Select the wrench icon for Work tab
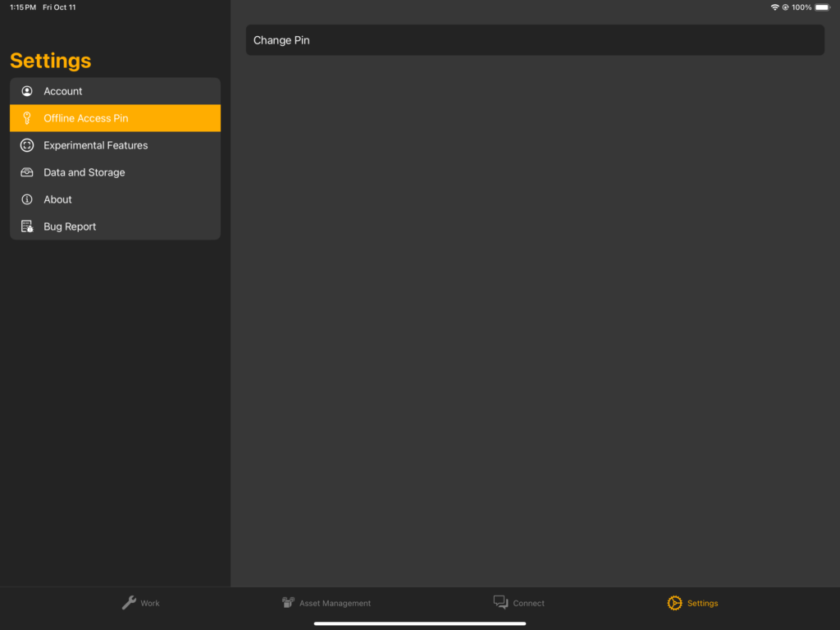The image size is (840, 630). coord(129,602)
